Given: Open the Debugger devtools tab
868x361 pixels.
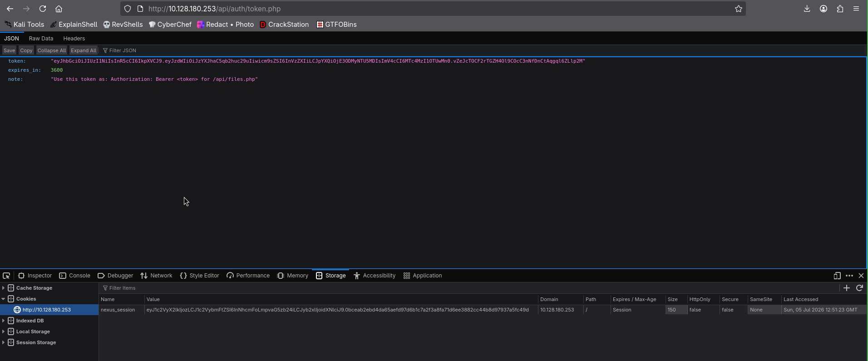Looking at the screenshot, I should tap(115, 276).
